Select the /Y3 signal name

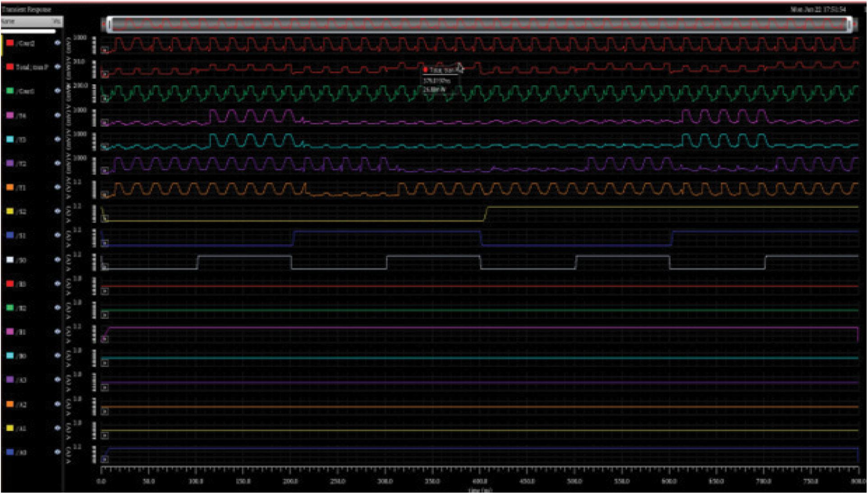coord(21,140)
